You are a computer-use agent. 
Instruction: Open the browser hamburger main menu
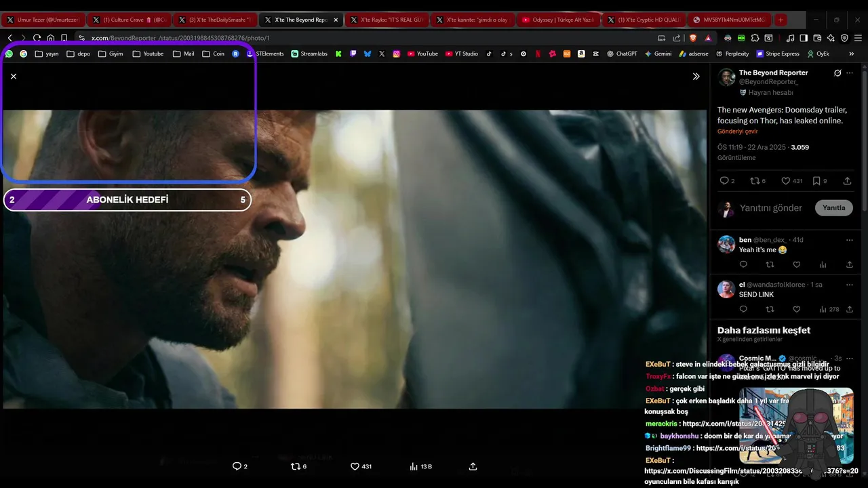(859, 38)
